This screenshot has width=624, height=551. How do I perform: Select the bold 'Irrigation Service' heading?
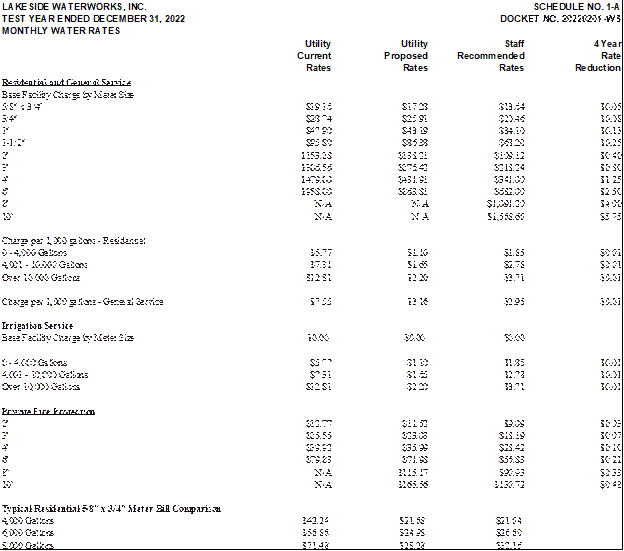click(x=37, y=326)
